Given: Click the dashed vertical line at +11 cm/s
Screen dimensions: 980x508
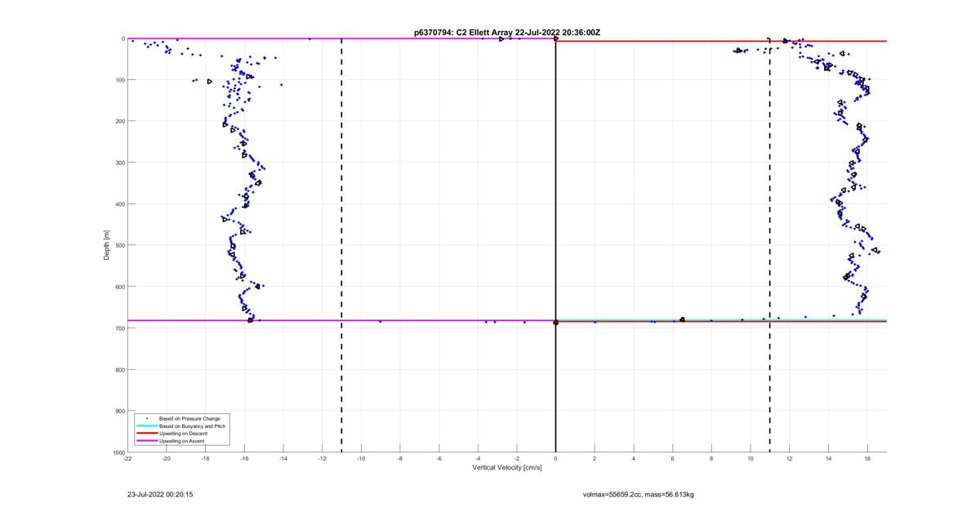Looking at the screenshot, I should pyautogui.click(x=770, y=245).
